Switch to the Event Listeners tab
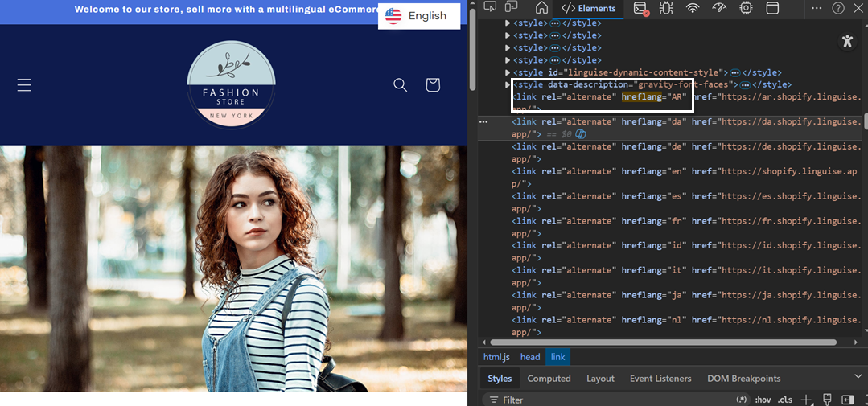Screen dimensions: 868x406 pos(660,379)
